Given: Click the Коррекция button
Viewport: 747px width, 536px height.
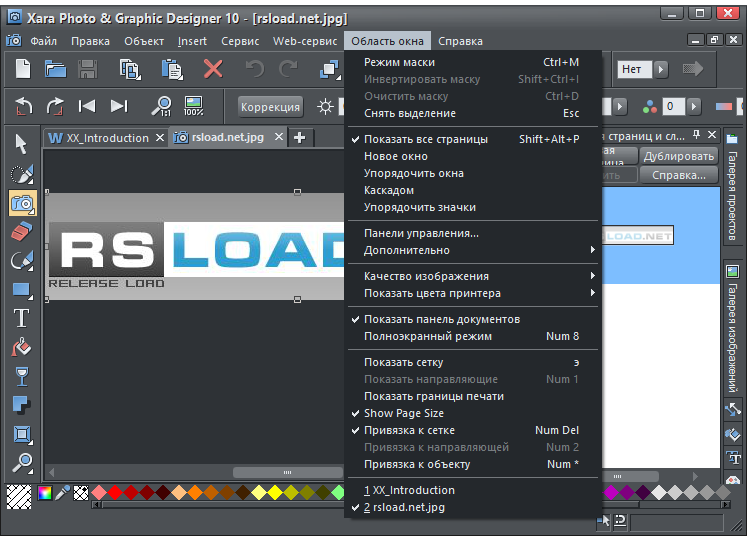Looking at the screenshot, I should coord(270,107).
